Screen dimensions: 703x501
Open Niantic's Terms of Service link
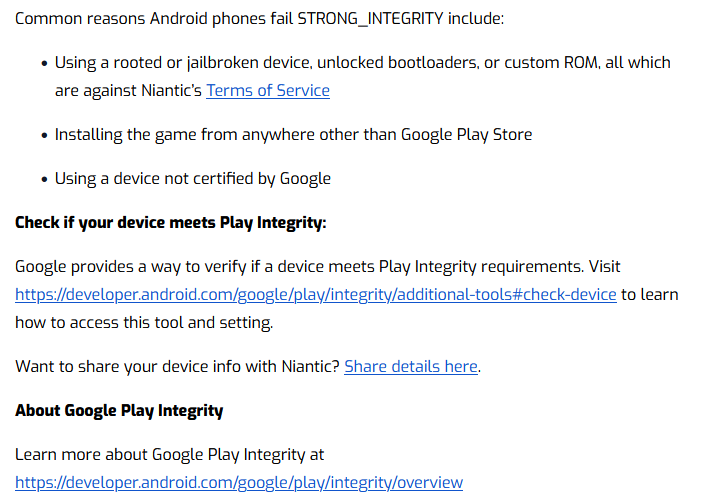(267, 90)
